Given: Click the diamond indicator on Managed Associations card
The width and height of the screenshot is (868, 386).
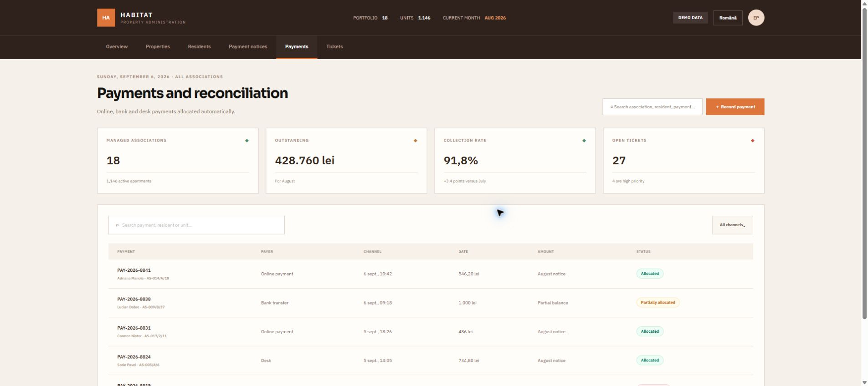Looking at the screenshot, I should pos(247,141).
